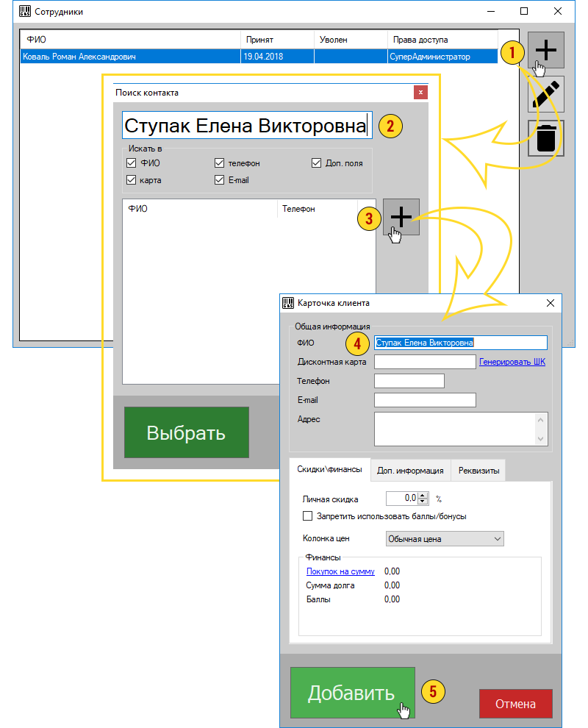
Task: Click the Телефон input field
Action: click(409, 381)
